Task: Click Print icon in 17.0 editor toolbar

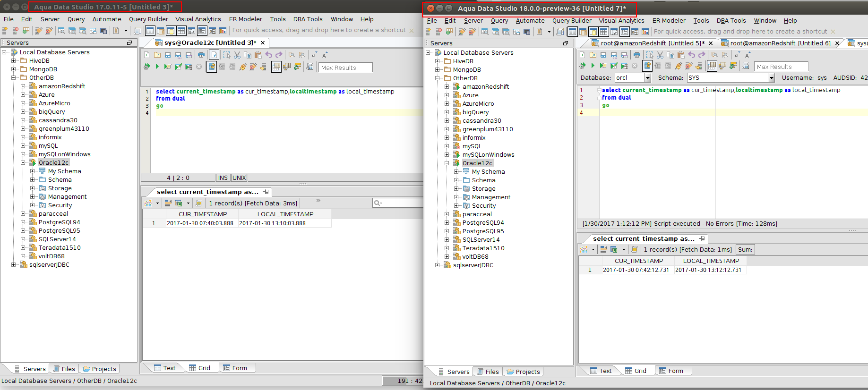Action: click(x=201, y=55)
